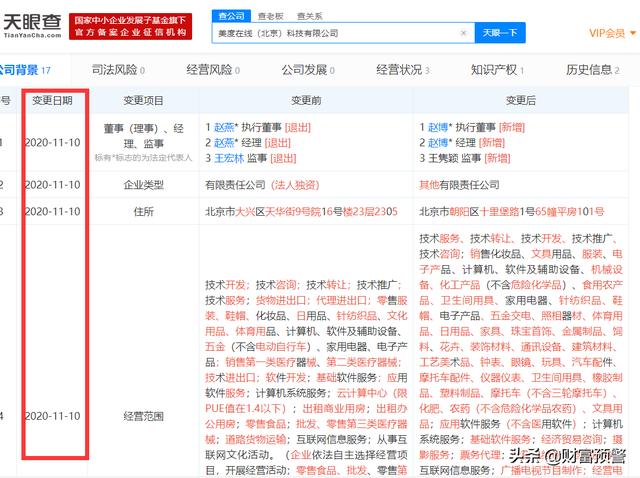
Task: Open 赵博 执行董事 link in 变更后
Action: coord(438,127)
